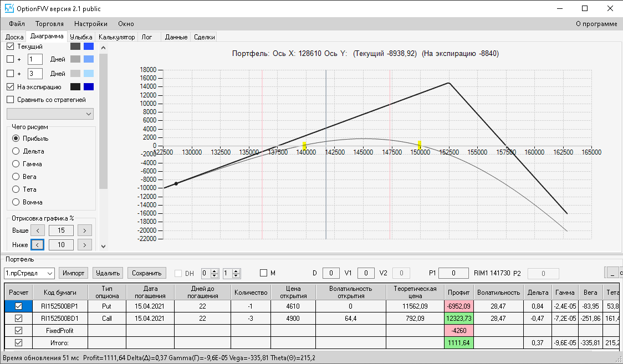Pick the +3 Дней pale blue swatch

[x=89, y=74]
